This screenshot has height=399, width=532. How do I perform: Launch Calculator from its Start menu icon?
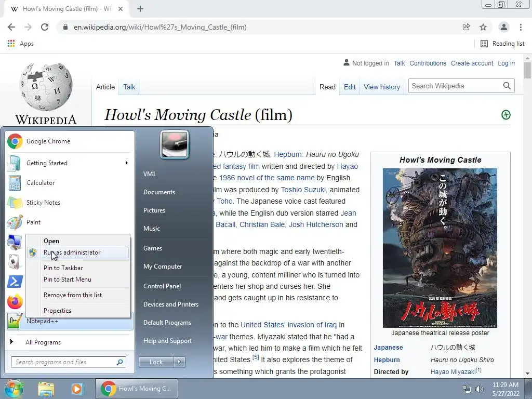tap(15, 183)
